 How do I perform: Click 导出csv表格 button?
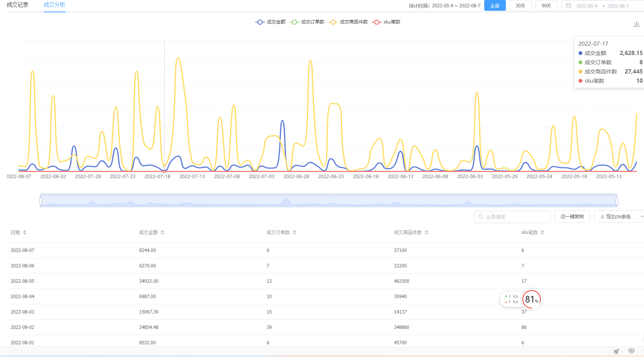pos(615,217)
